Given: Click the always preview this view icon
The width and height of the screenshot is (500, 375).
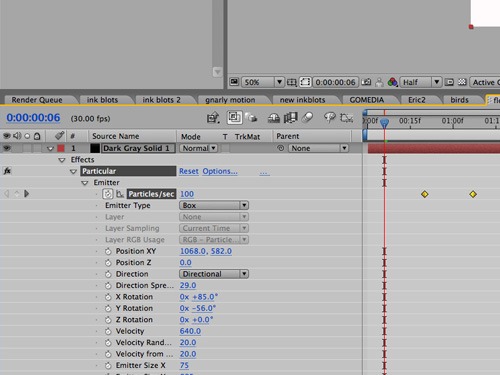Looking at the screenshot, I should point(234,82).
